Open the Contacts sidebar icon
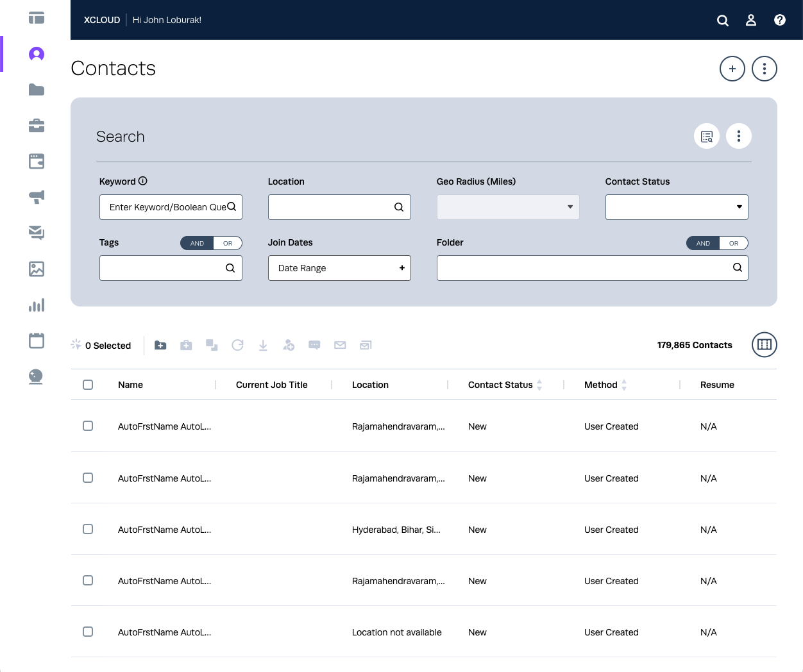Image resolution: width=803 pixels, height=672 pixels. [x=37, y=54]
